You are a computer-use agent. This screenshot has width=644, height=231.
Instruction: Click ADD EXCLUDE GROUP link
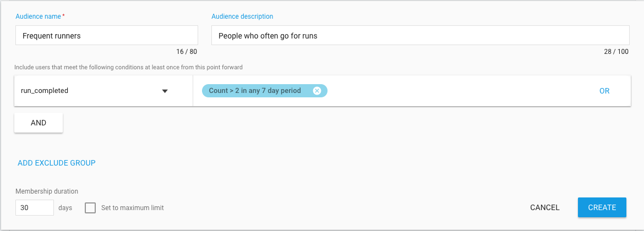(x=57, y=163)
